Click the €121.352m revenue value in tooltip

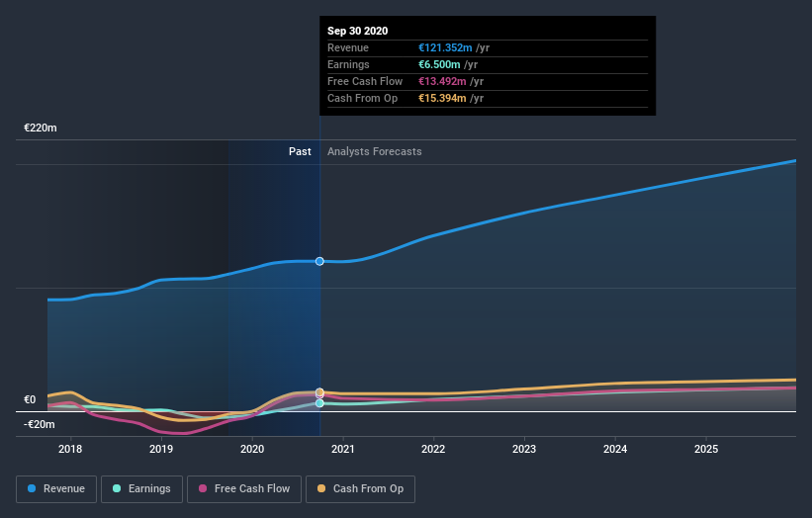(x=445, y=47)
